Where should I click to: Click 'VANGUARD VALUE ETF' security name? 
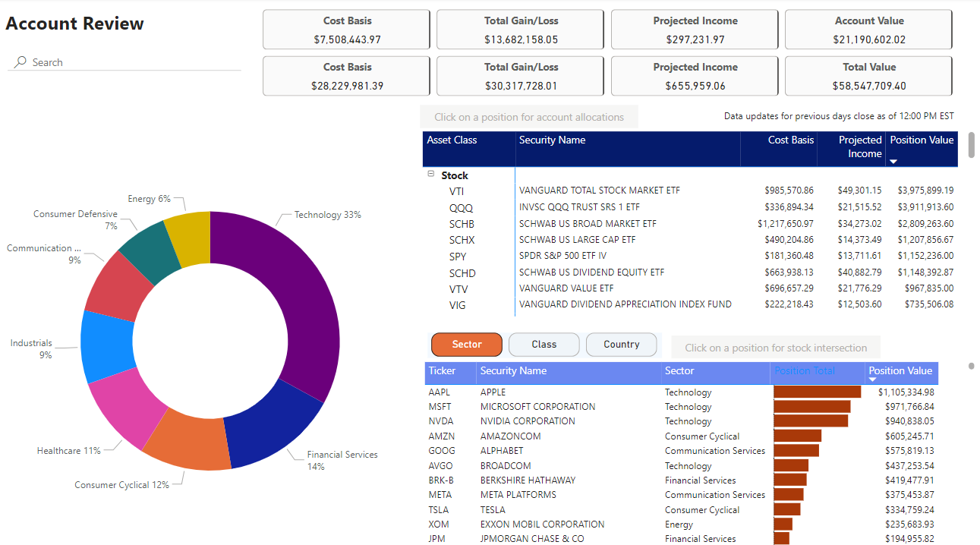coord(566,288)
